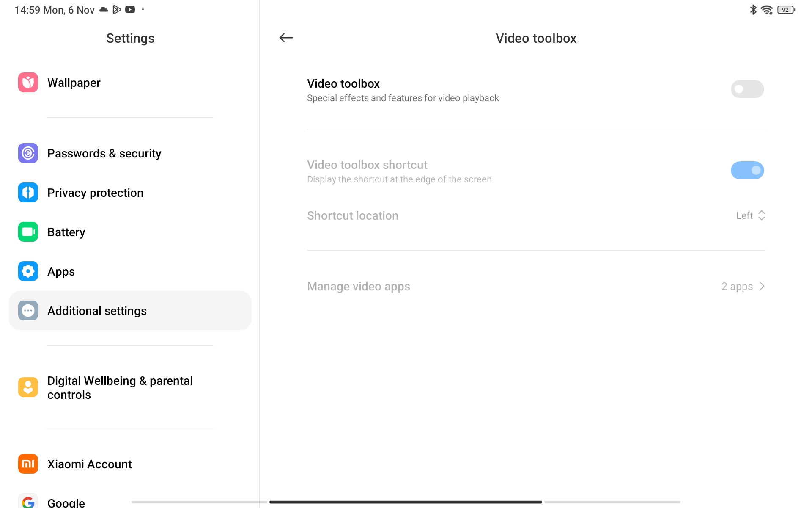
Task: Tap the Digital Wellbeing yellow icon
Action: pyautogui.click(x=28, y=387)
